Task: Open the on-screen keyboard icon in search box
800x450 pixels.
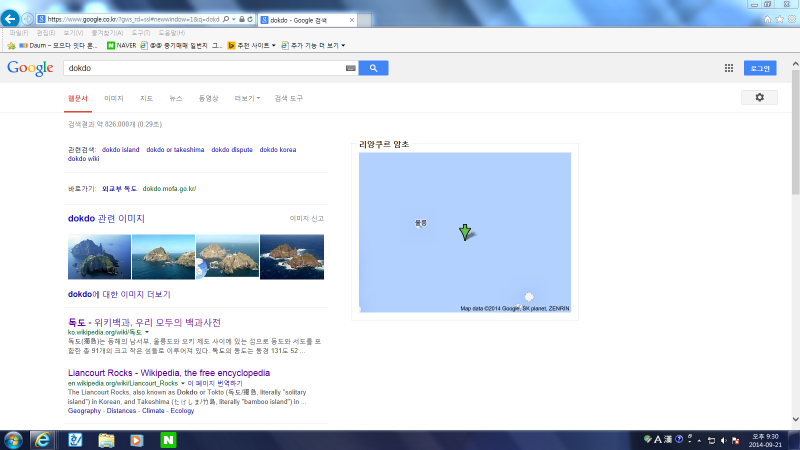Action: pyautogui.click(x=350, y=68)
